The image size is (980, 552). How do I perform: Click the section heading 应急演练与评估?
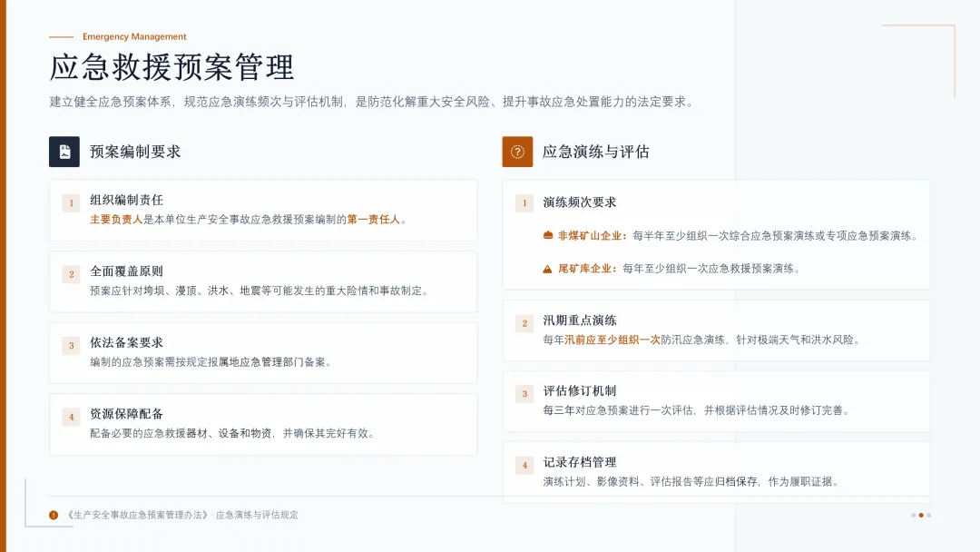pos(595,152)
